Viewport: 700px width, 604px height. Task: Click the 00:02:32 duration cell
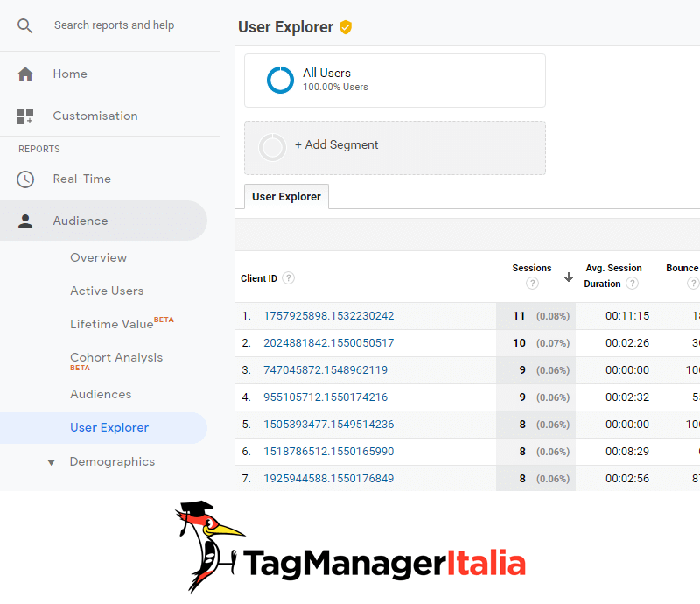pos(627,397)
